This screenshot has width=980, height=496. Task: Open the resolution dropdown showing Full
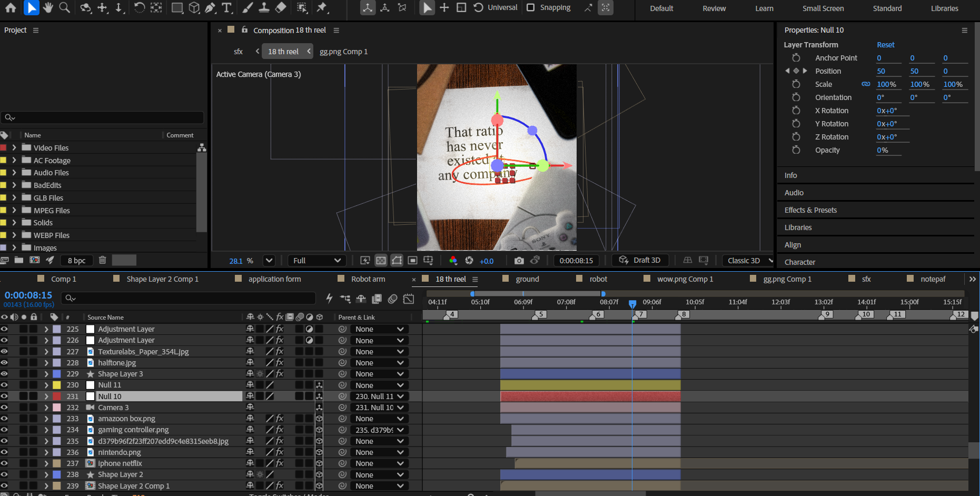pos(316,261)
